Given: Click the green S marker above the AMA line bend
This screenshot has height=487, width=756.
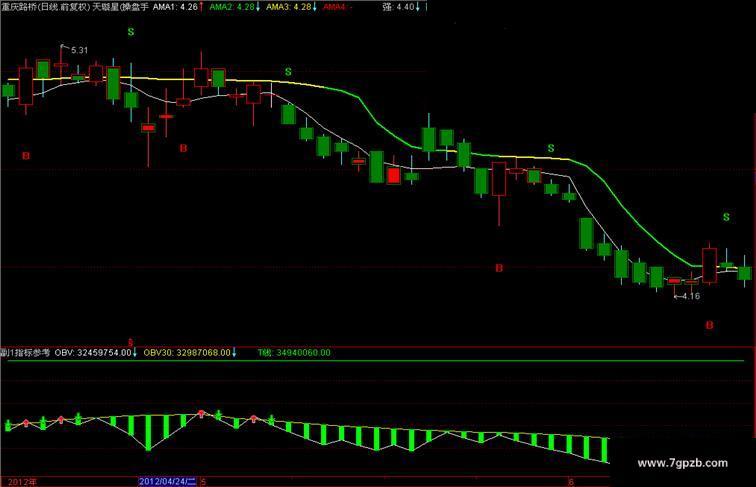Looking at the screenshot, I should [x=288, y=72].
